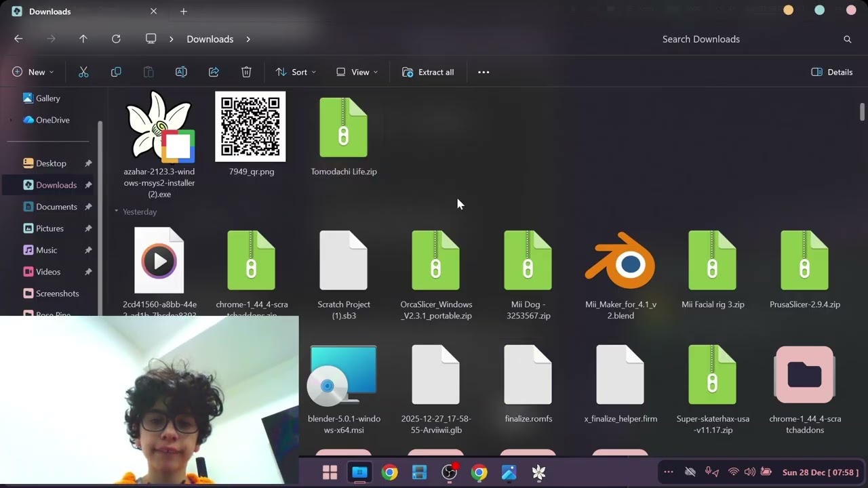Open OneDrive in the sidebar
This screenshot has height=488, width=868.
click(x=52, y=120)
